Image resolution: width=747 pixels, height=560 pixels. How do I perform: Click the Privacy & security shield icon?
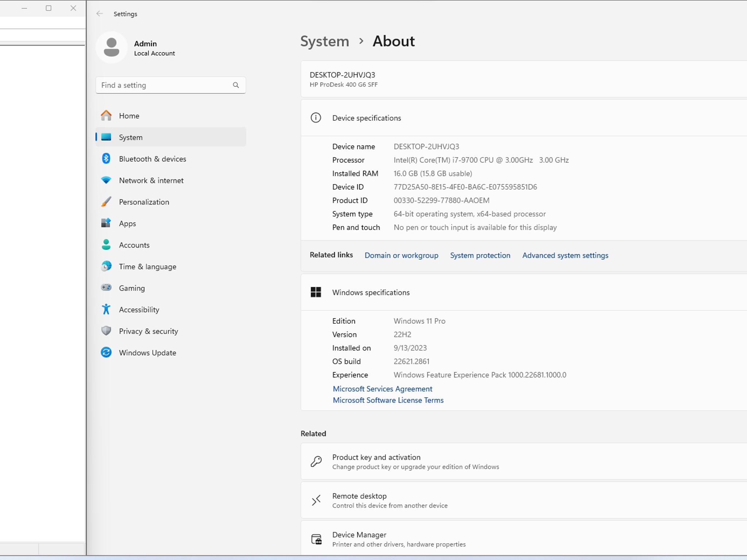tap(106, 331)
